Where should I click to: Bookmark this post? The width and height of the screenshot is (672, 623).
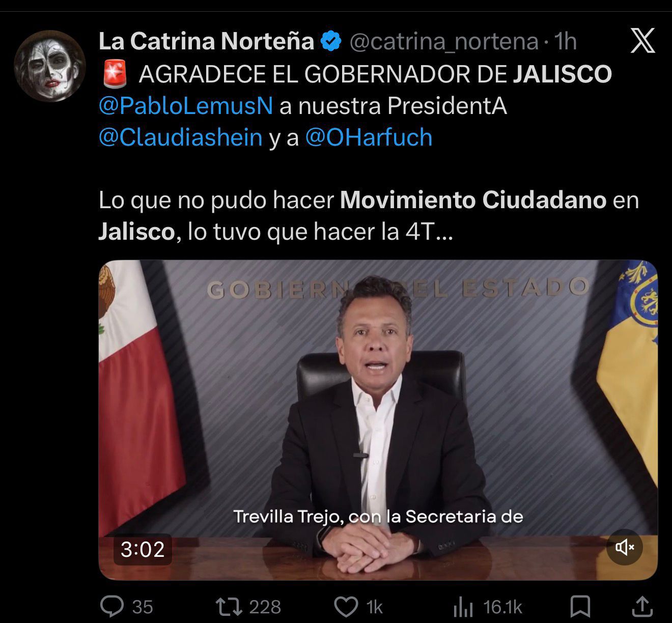pos(580,607)
